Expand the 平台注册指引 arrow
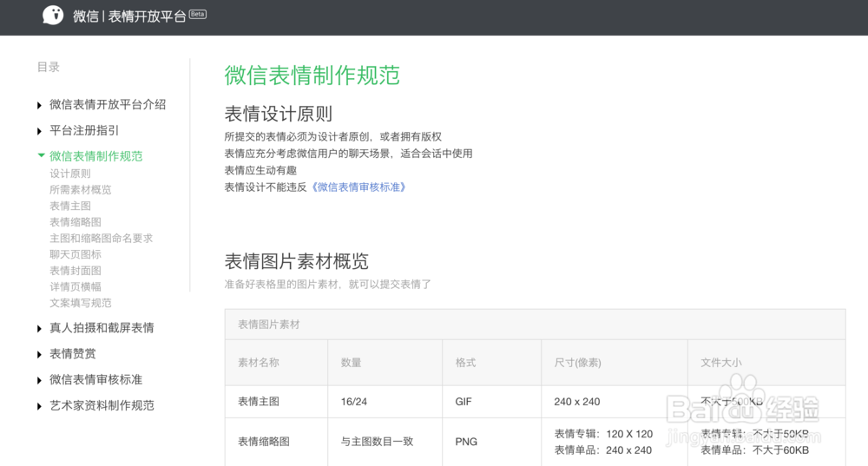The width and height of the screenshot is (868, 466). click(40, 131)
